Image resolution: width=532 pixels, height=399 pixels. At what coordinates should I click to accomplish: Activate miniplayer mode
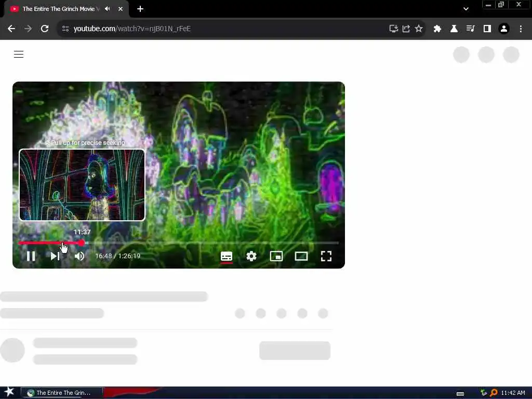pos(276,256)
